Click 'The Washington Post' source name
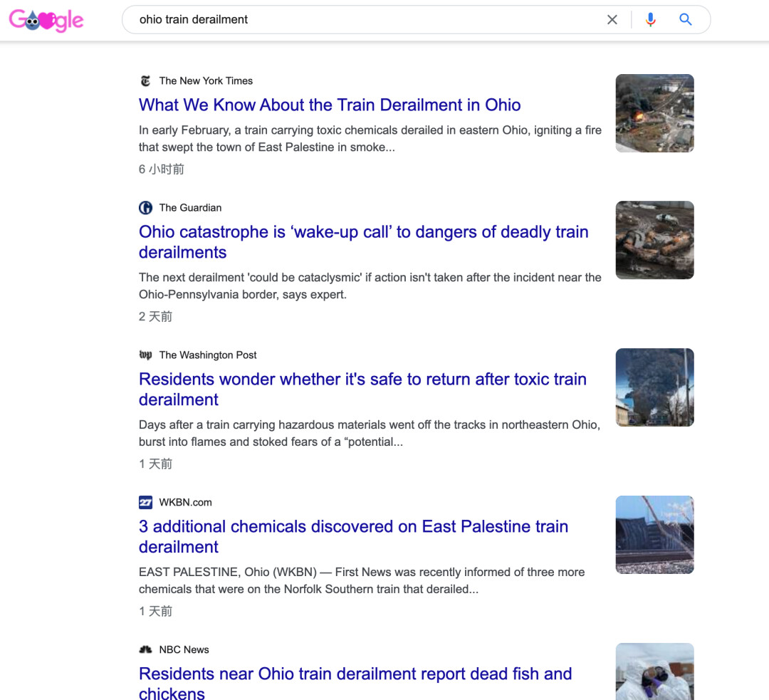 pyautogui.click(x=208, y=355)
